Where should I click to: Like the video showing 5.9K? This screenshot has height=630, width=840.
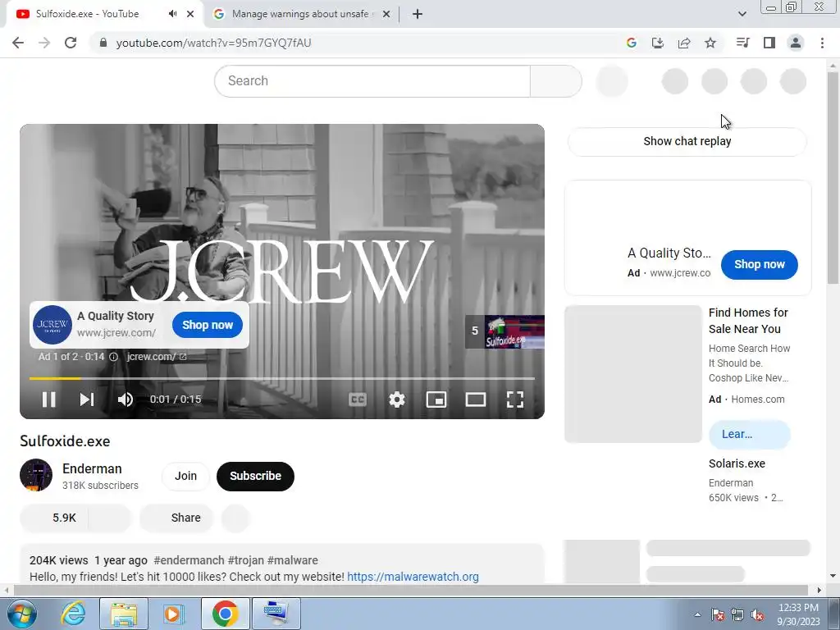pos(54,518)
